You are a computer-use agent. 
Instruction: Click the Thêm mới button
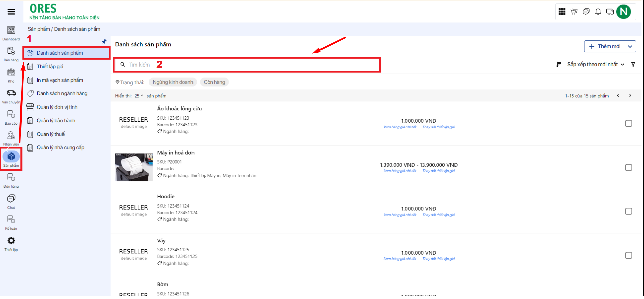point(604,46)
